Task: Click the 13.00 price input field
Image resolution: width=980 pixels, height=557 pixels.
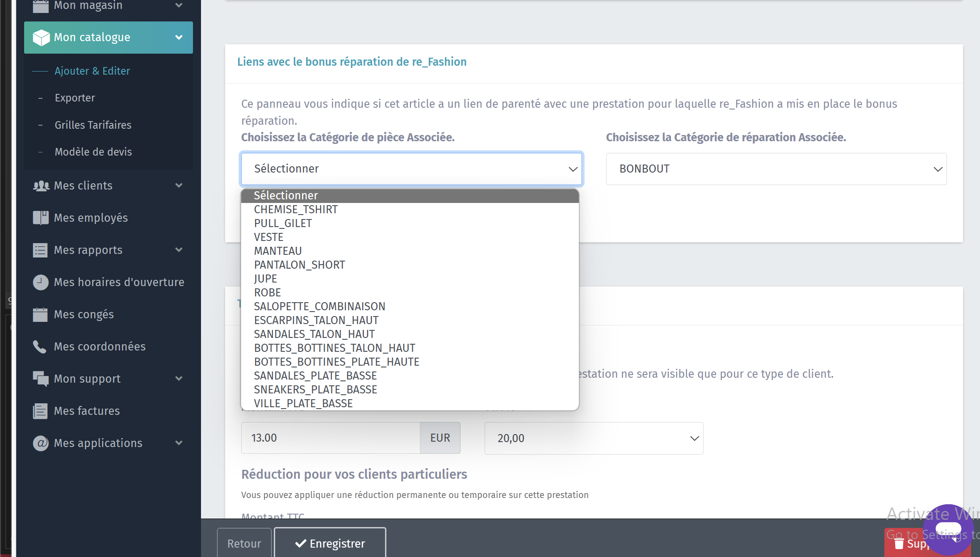Action: point(331,438)
